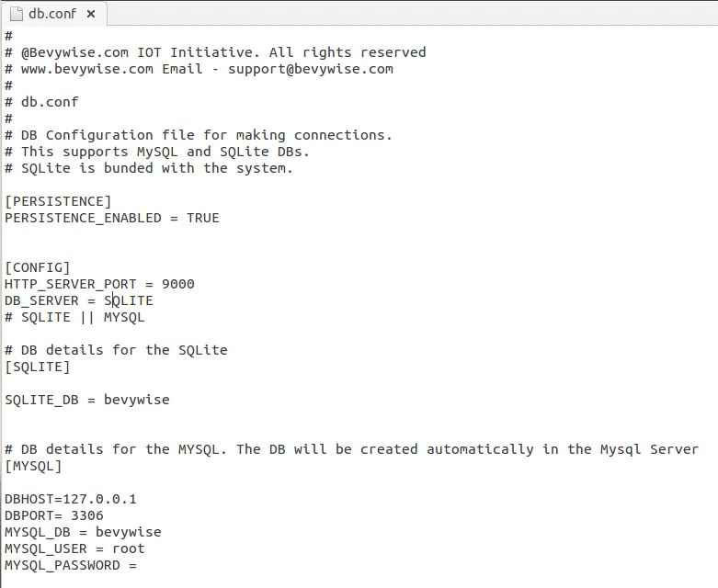Place cursor after HTTP_SERVER_PORT value 9000
718x588 pixels.
[x=195, y=284]
